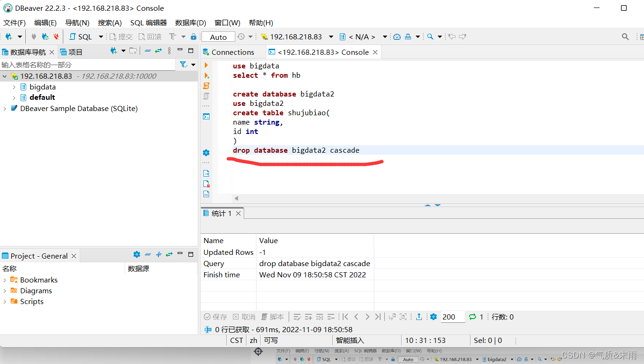Open the 文件(F) menu
This screenshot has height=364, width=644.
click(x=15, y=22)
